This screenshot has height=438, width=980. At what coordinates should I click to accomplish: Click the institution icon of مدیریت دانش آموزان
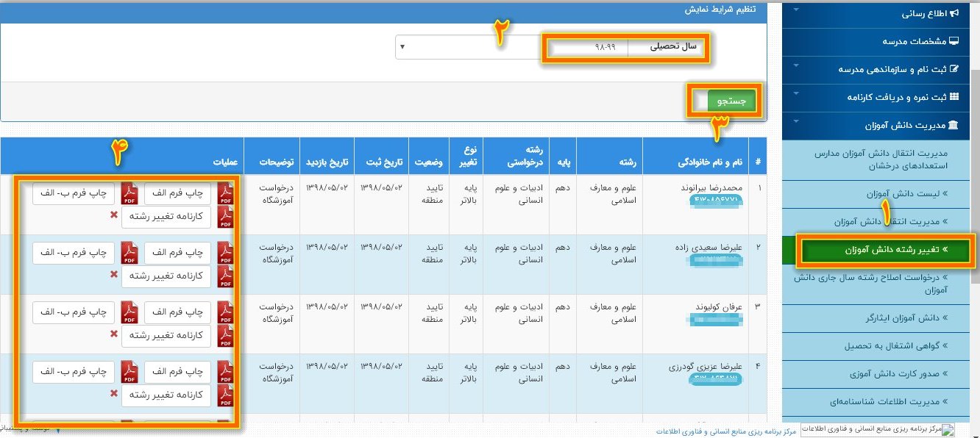click(954, 126)
